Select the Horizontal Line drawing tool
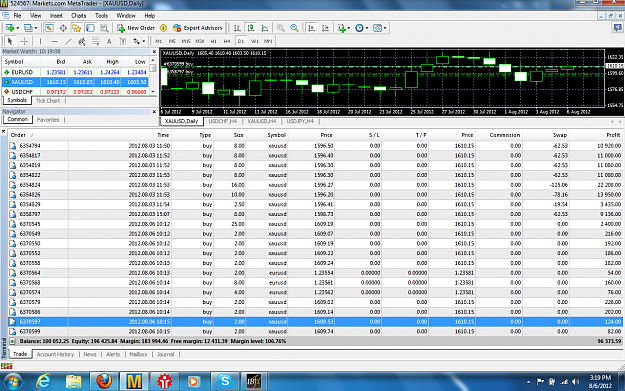 click(55, 41)
